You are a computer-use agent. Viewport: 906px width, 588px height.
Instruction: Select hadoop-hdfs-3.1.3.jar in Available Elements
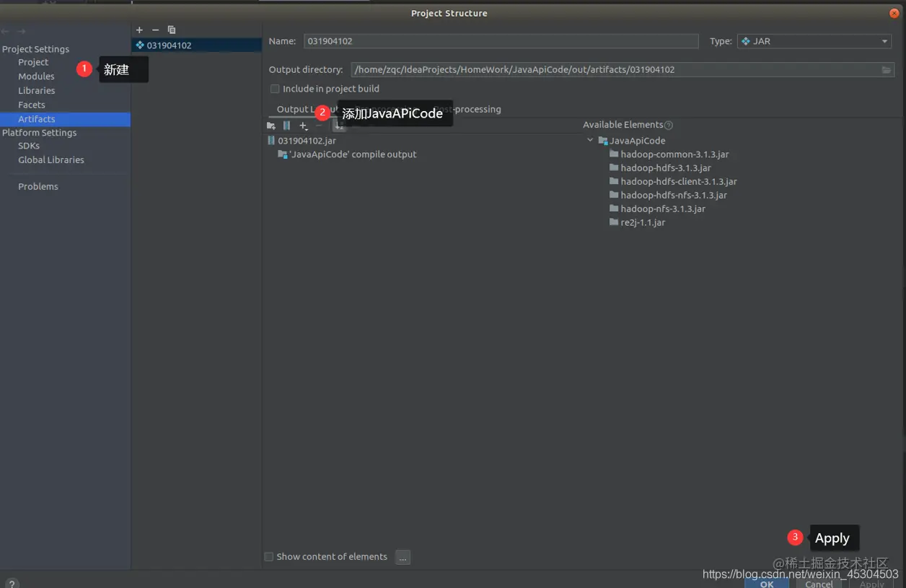tap(666, 168)
